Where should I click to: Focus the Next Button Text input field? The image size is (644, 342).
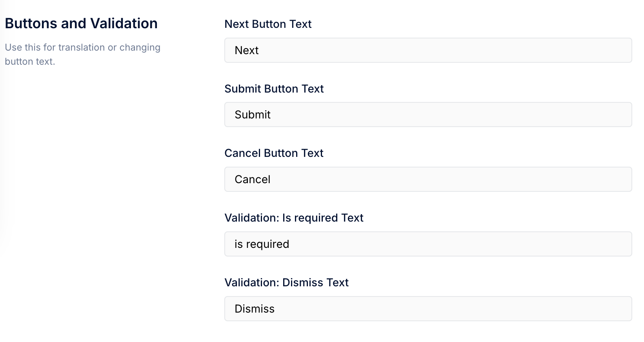[428, 50]
